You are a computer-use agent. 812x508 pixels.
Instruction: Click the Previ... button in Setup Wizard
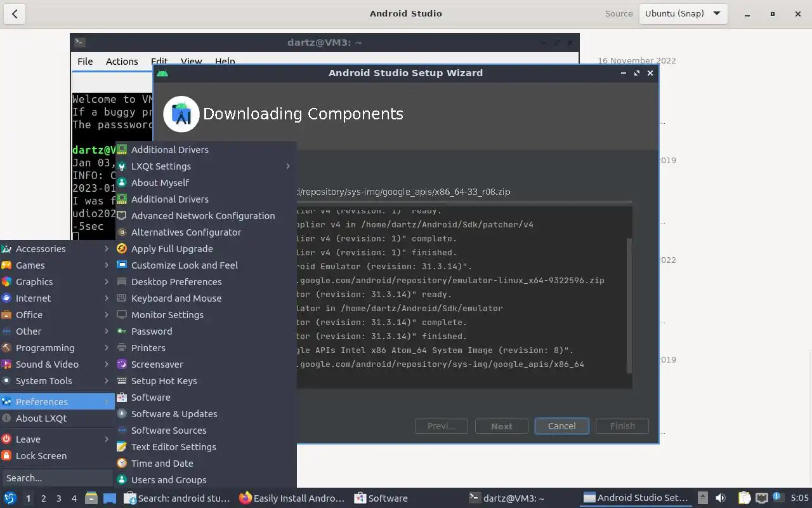click(442, 426)
